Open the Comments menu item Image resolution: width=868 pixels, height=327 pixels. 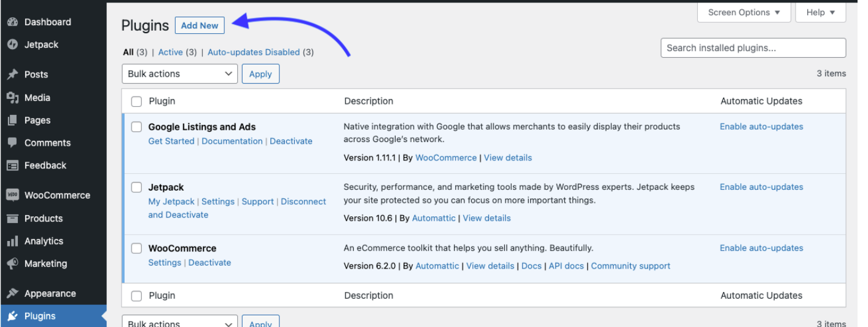point(47,143)
